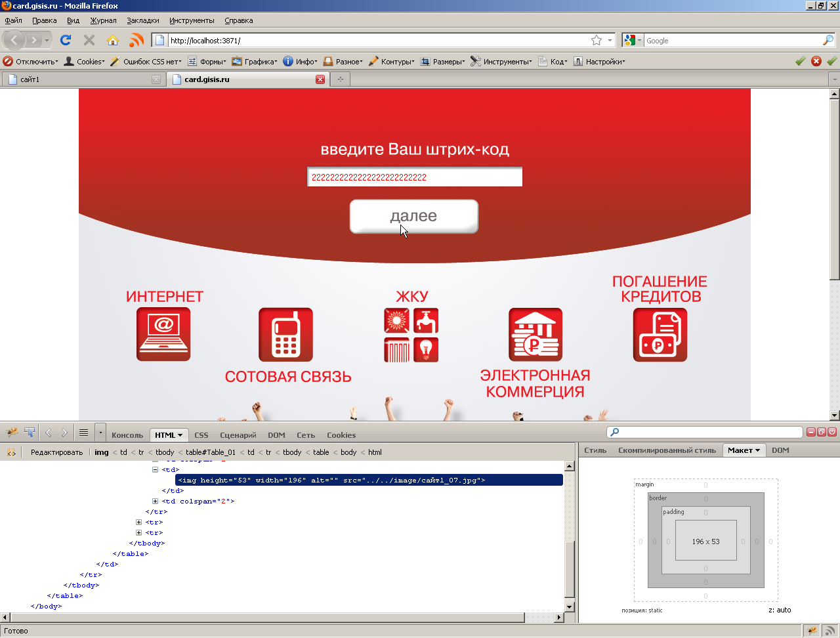Viewport: 840px width, 638px height.
Task: Click the Firefox forward navigation arrow
Action: point(34,40)
